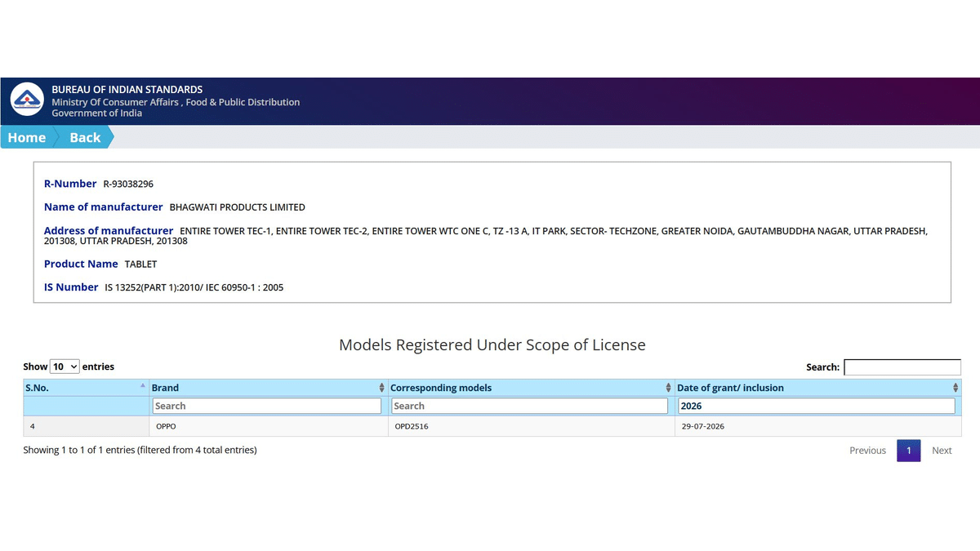This screenshot has width=980, height=551.
Task: Select manufacturer name BHAGWATI PRODUCTS LIMITED
Action: tap(237, 207)
